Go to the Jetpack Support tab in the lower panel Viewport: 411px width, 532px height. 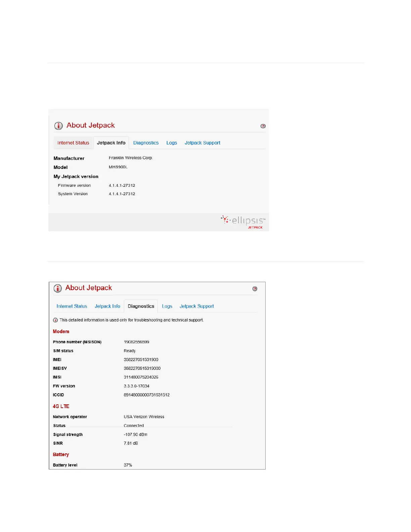[x=197, y=306]
